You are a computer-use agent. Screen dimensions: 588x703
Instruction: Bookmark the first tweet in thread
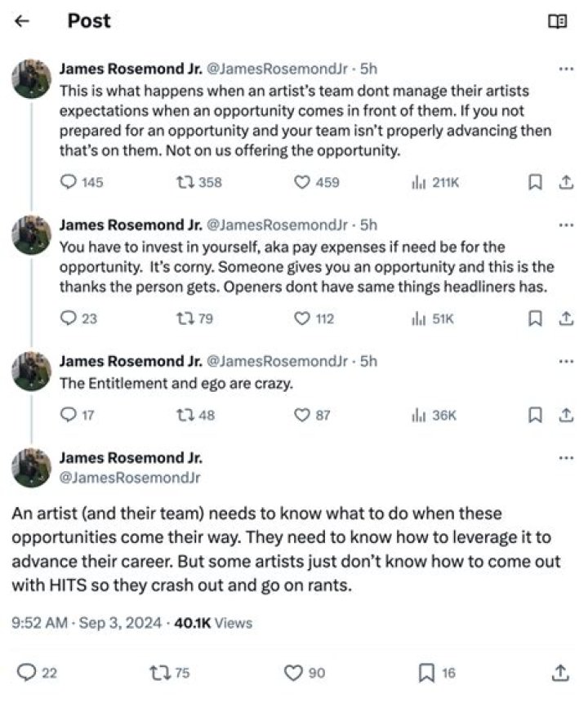pos(536,183)
